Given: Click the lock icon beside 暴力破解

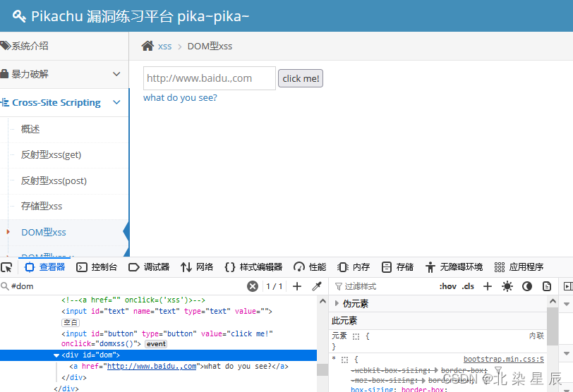Looking at the screenshot, I should tap(4, 74).
